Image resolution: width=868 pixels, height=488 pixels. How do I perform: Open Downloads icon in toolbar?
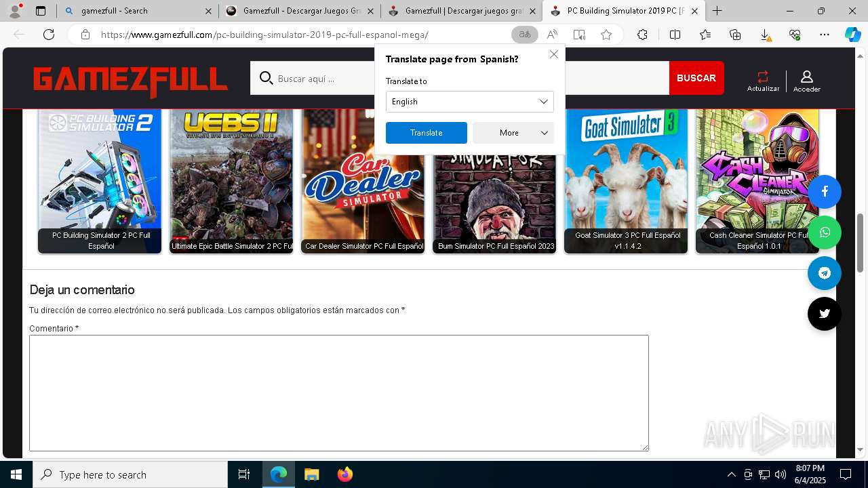[765, 35]
